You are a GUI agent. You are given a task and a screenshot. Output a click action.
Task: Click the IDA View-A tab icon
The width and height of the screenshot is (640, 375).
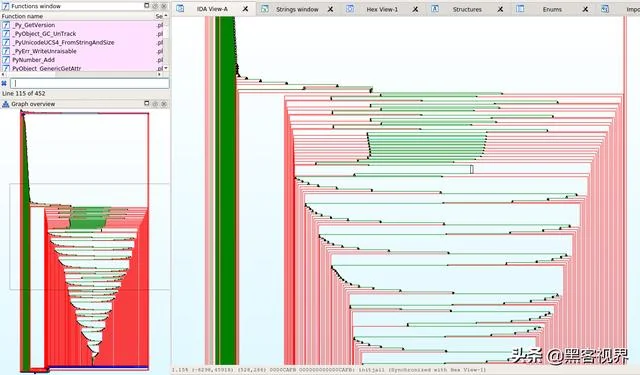pos(180,9)
